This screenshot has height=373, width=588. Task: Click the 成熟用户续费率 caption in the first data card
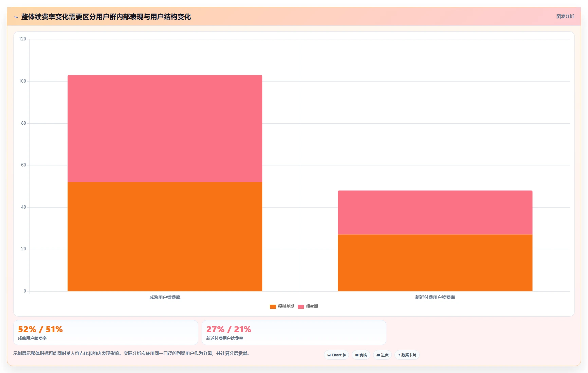coord(32,338)
